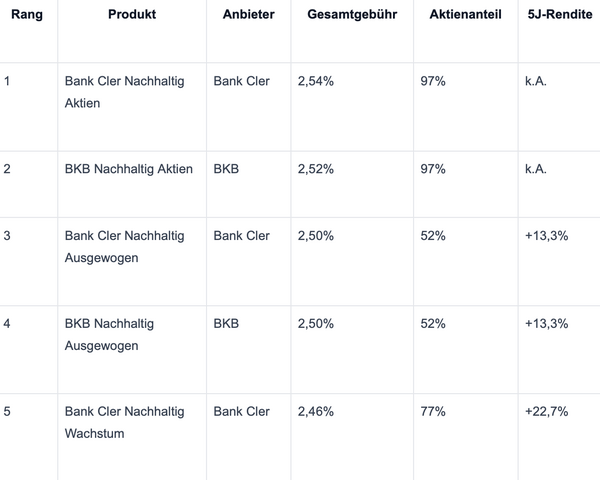The height and width of the screenshot is (480, 600).
Task: Click the Anbieter column header
Action: pos(248,15)
